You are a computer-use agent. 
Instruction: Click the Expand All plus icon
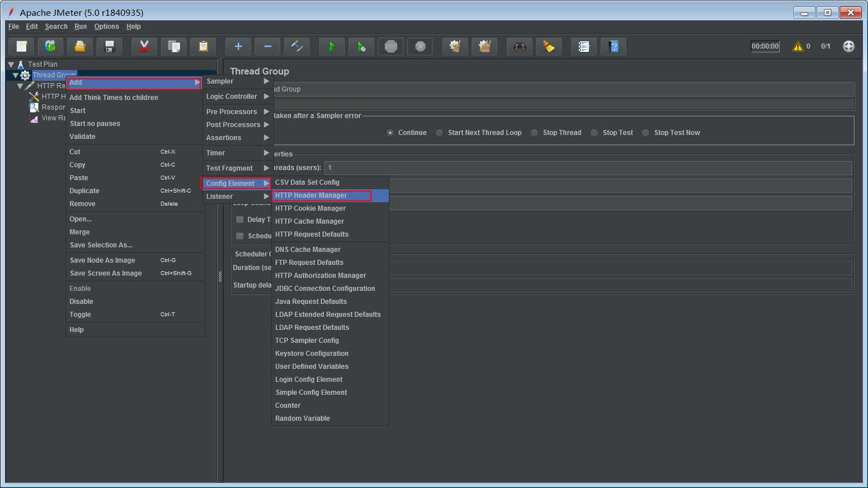pos(238,46)
